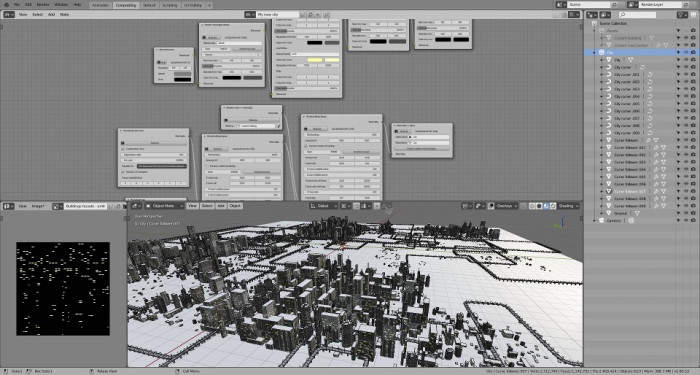Open the Object Mode dropdown

[164, 206]
